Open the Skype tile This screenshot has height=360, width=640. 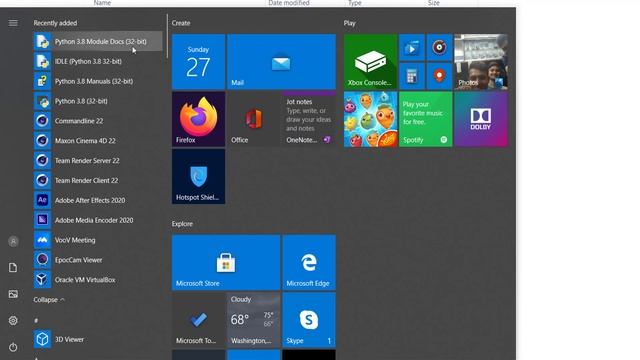click(309, 320)
